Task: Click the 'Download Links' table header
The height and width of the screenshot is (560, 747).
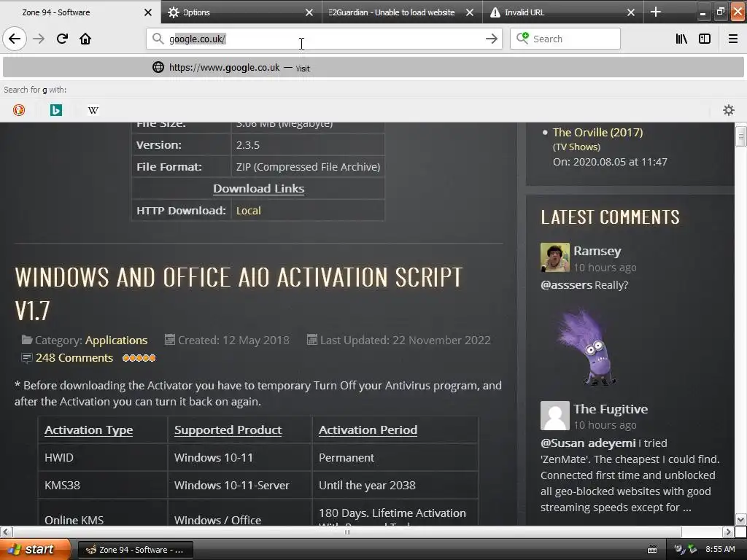Action: 258,189
